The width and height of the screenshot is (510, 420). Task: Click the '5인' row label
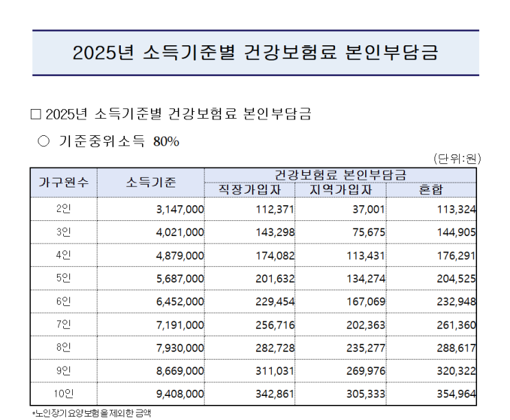[x=64, y=278]
